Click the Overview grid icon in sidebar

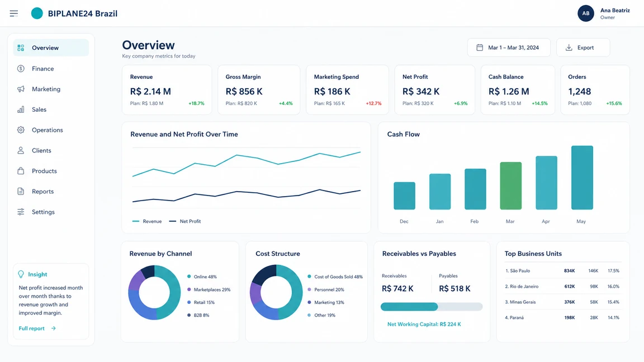(x=21, y=48)
